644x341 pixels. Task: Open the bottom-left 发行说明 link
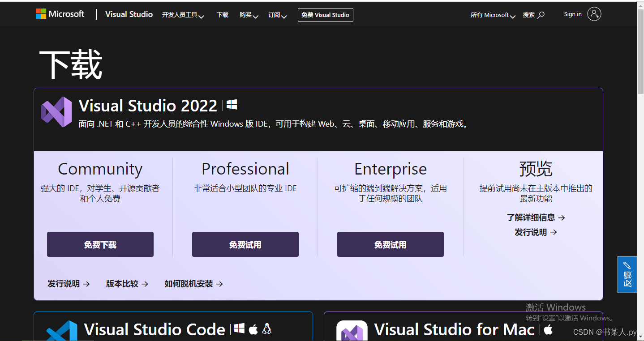(69, 284)
